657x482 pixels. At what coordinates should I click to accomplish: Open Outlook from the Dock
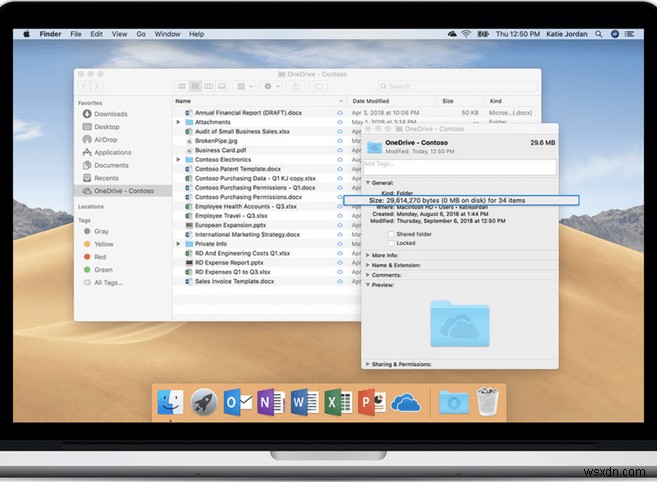[237, 402]
